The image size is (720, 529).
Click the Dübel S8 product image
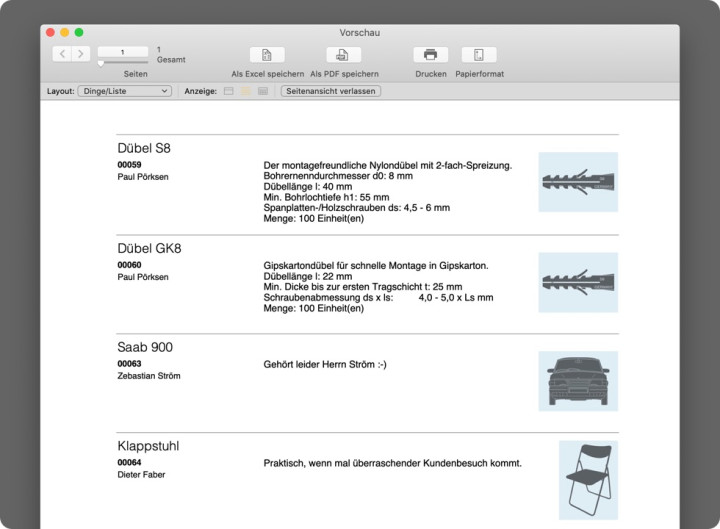click(x=578, y=181)
